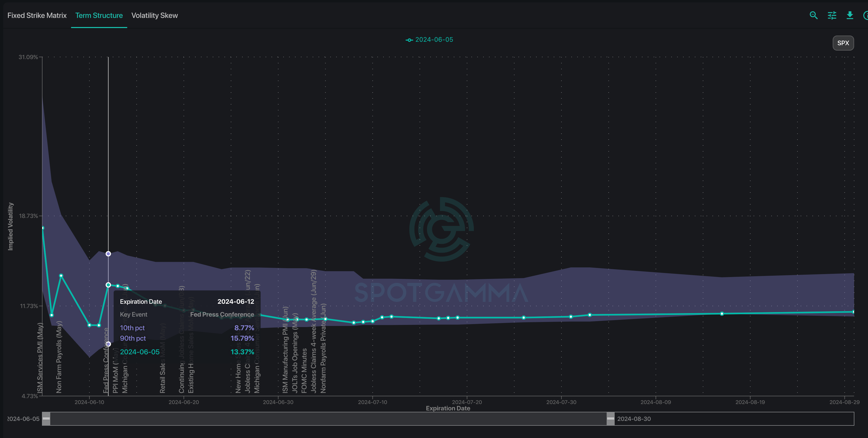868x438 pixels.
Task: Click the zoom-out magnifier icon
Action: [x=813, y=15]
